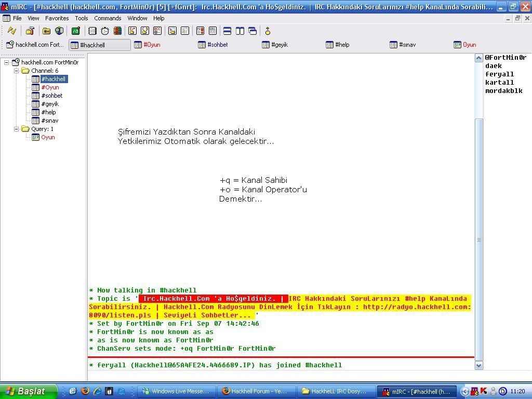Open HackheLL IRC Dosy... folder from taskbar

click(336, 391)
